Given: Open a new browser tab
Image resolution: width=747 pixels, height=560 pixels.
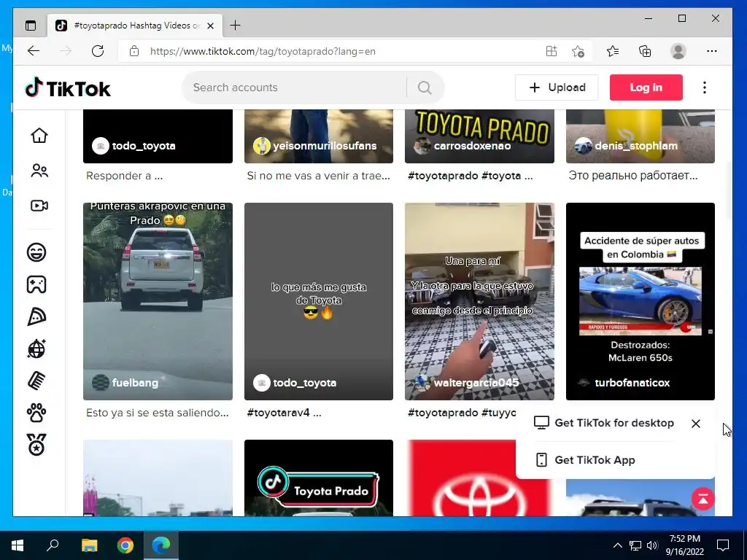Looking at the screenshot, I should click(x=236, y=26).
